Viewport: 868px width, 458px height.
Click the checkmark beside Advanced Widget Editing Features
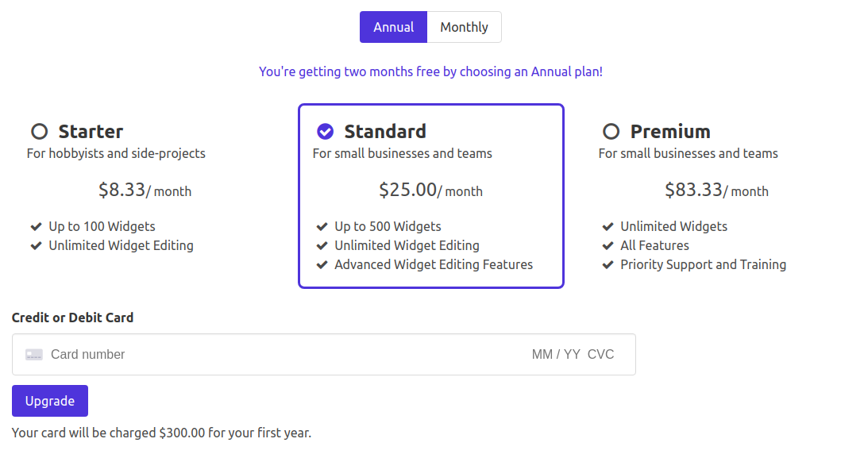[322, 264]
